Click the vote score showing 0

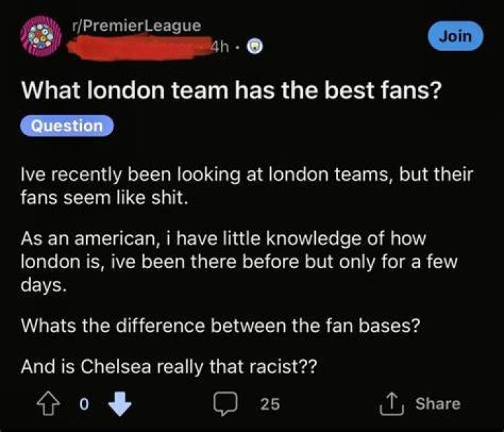pyautogui.click(x=84, y=404)
